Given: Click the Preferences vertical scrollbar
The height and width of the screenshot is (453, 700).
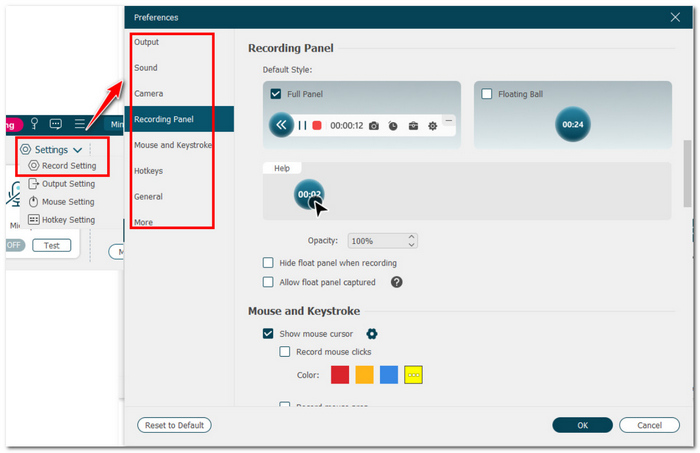Looking at the screenshot, I should (x=687, y=174).
